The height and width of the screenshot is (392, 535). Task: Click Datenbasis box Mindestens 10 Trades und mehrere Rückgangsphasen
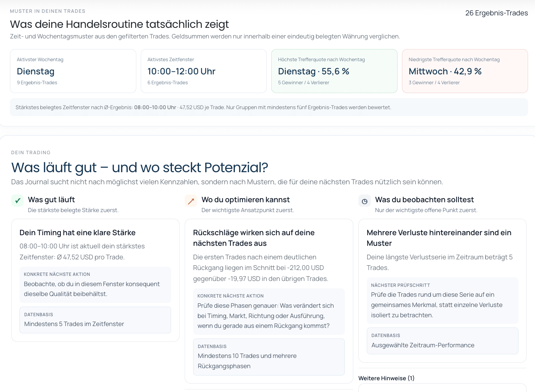[269, 357]
